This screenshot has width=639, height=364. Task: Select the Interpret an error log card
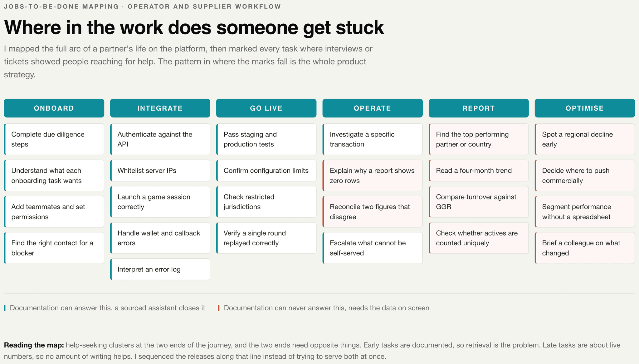160,269
